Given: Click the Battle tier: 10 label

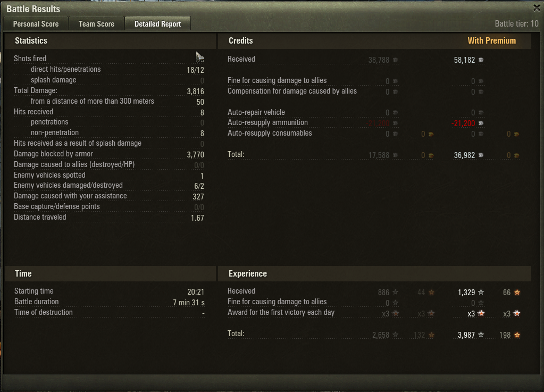Looking at the screenshot, I should (x=516, y=23).
